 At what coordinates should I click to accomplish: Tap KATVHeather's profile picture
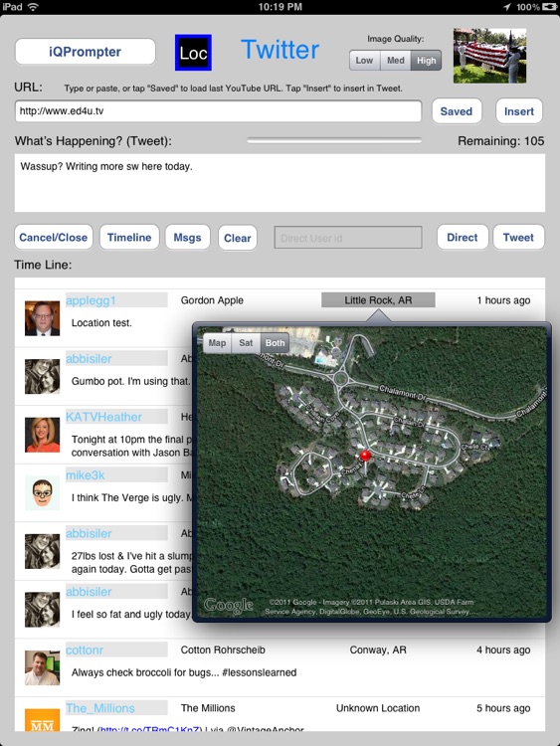coord(43,435)
